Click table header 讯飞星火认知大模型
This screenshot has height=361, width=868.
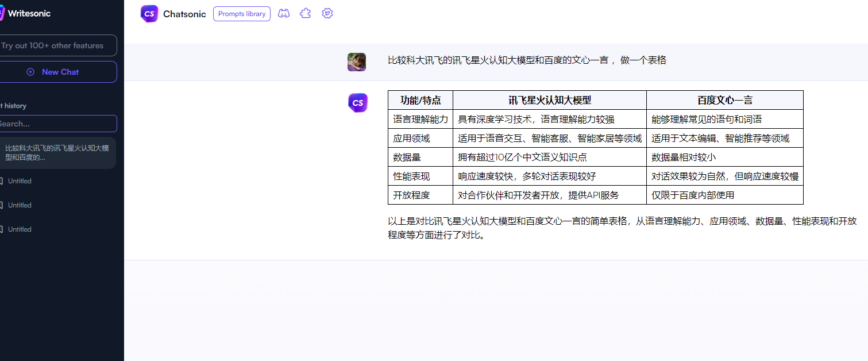click(x=550, y=100)
